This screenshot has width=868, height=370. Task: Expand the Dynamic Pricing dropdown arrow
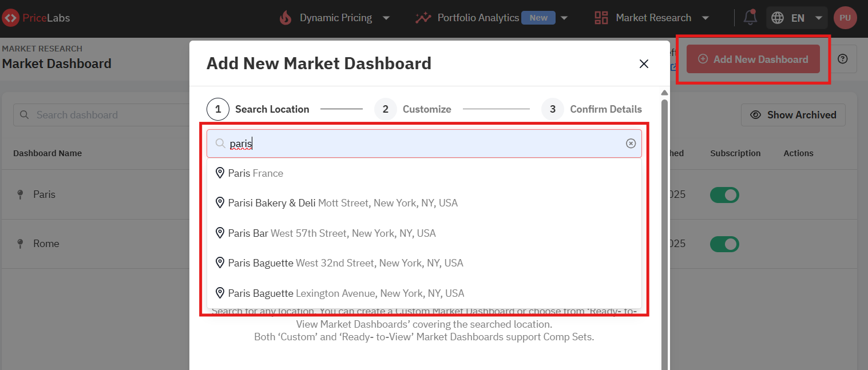[x=386, y=18]
